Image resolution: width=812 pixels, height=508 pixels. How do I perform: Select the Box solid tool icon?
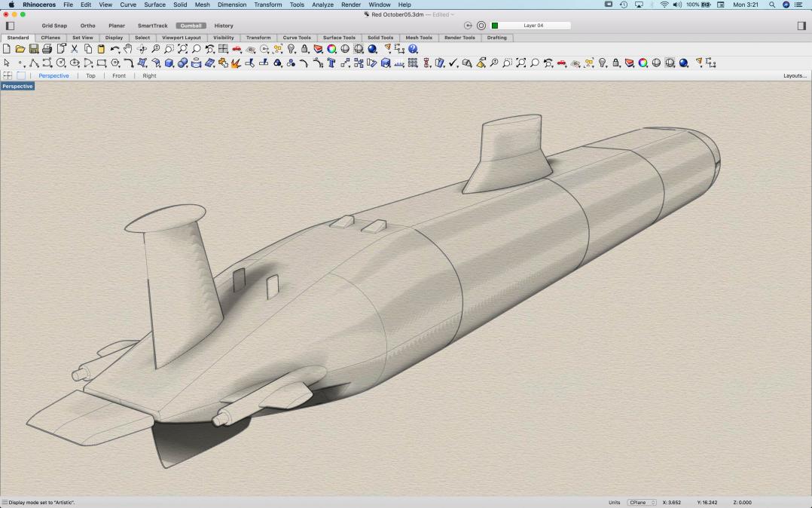tap(169, 63)
